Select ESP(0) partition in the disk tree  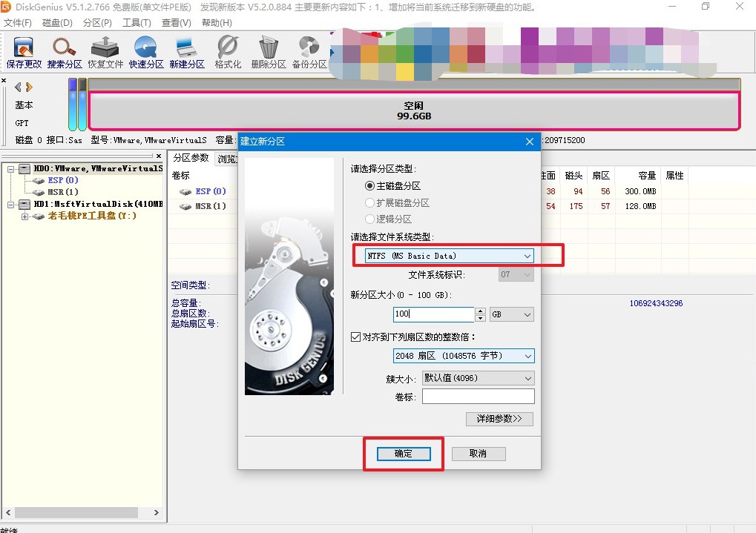click(62, 180)
